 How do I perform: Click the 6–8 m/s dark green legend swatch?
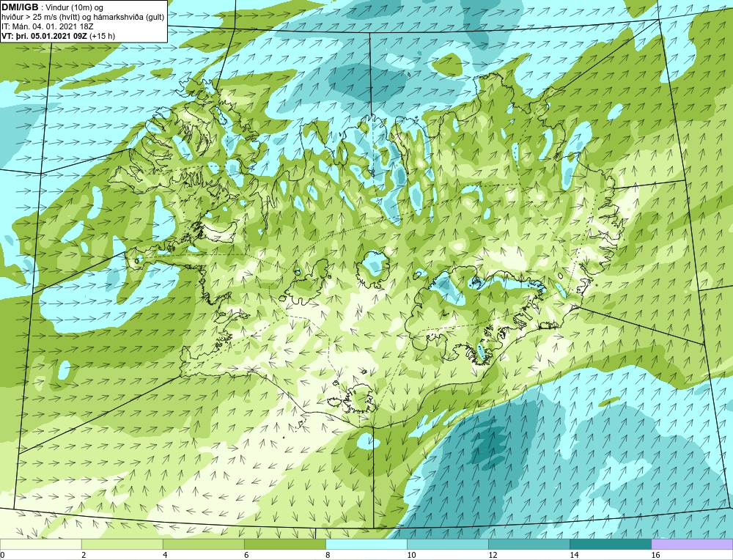(x=284, y=544)
